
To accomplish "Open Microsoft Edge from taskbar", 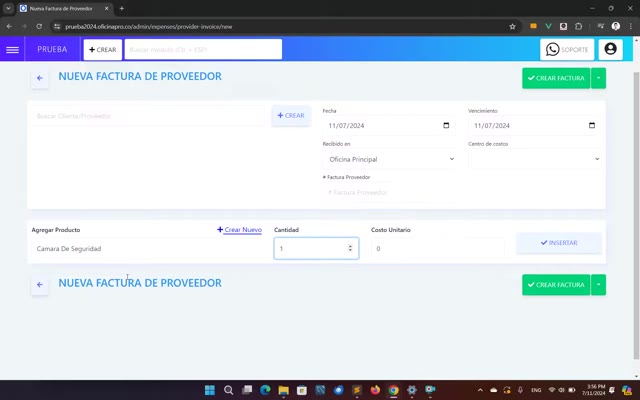I will pos(265,390).
